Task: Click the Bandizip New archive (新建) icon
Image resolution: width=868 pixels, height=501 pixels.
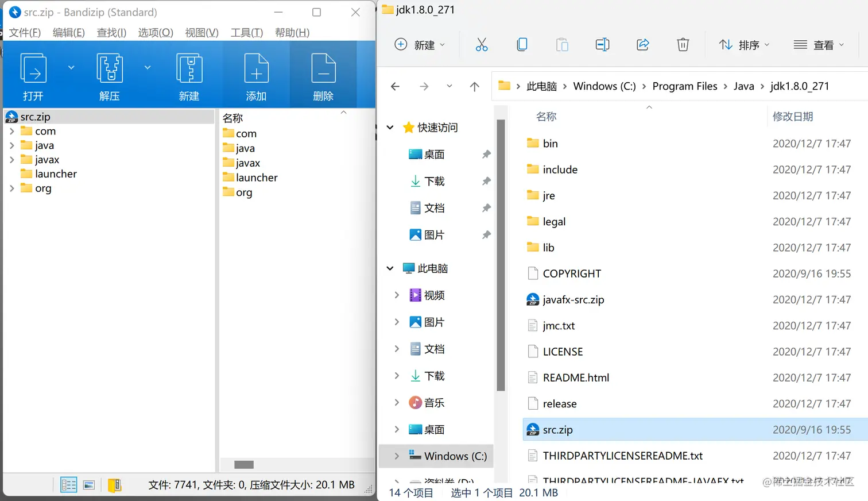Action: click(x=189, y=68)
